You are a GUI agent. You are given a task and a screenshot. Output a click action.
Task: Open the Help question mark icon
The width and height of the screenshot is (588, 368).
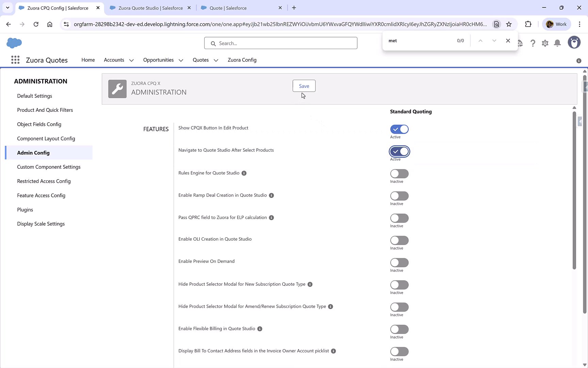click(x=533, y=43)
